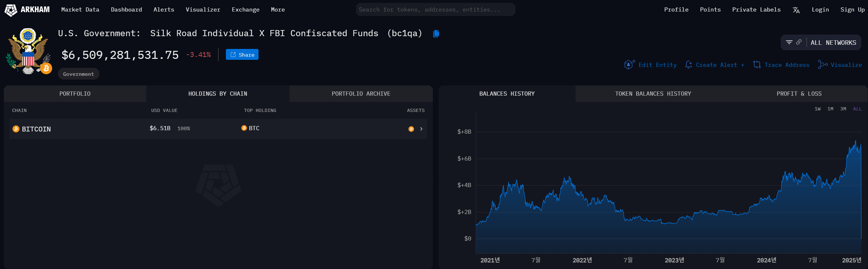
Task: Click the Trace Address icon
Action: tap(757, 65)
